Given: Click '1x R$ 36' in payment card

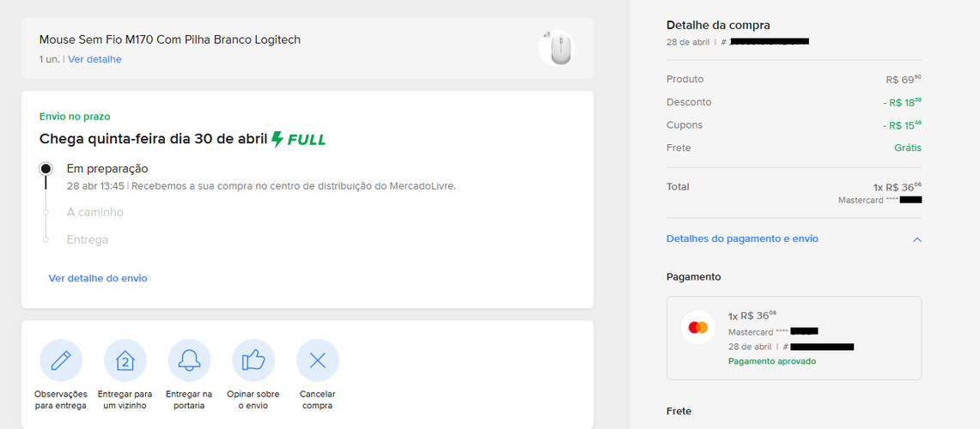Looking at the screenshot, I should click(x=752, y=316).
